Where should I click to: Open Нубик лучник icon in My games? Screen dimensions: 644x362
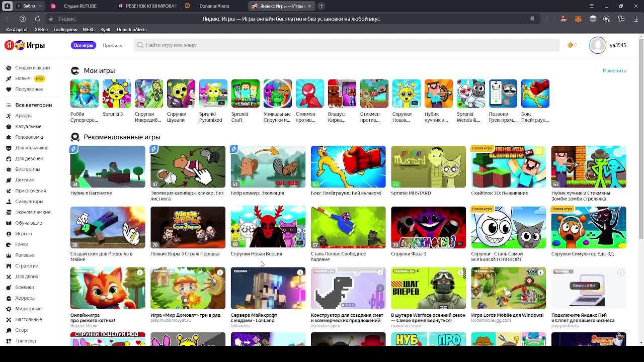(438, 94)
